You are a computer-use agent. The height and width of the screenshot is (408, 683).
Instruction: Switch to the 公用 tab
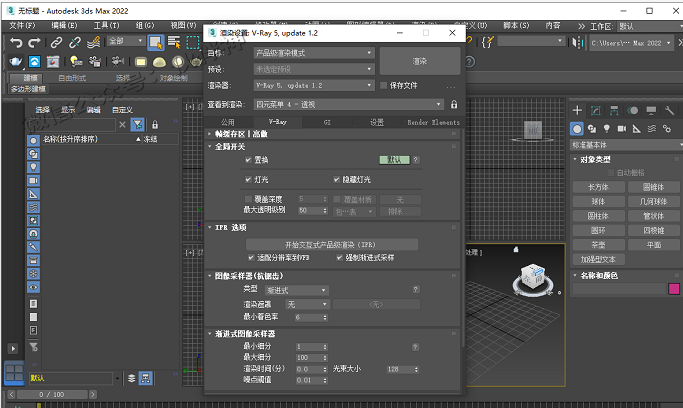pyautogui.click(x=227, y=122)
